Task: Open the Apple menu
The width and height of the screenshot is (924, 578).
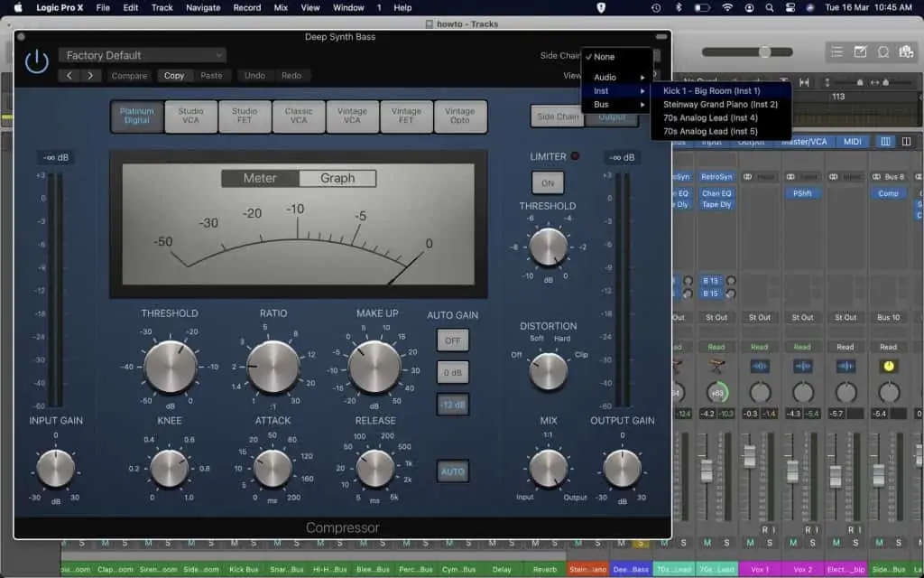Action: point(18,7)
